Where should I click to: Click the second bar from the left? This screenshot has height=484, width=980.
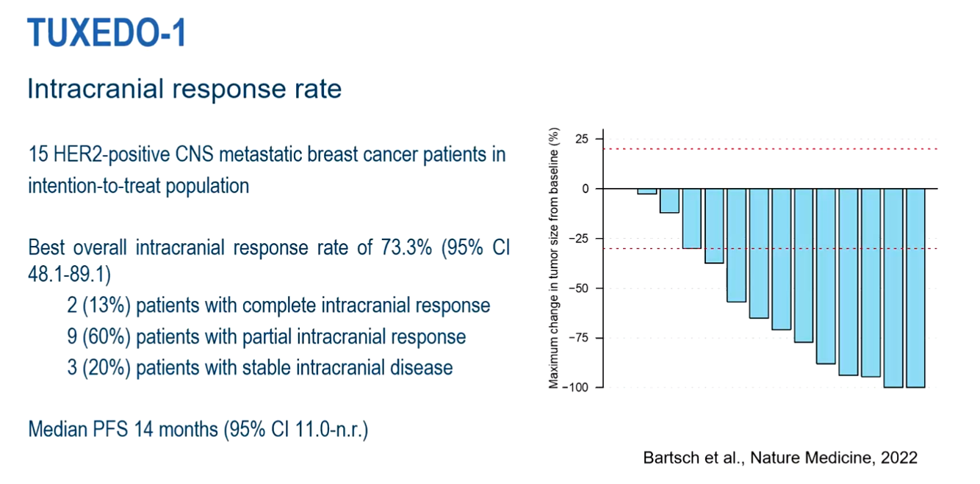click(x=669, y=201)
